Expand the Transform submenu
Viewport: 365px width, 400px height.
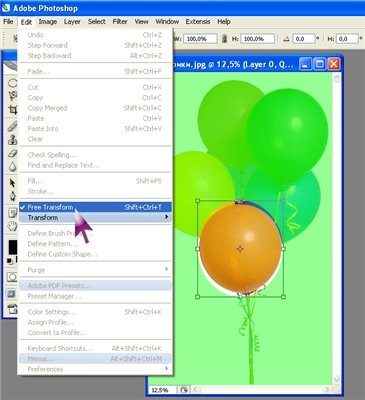tap(95, 217)
